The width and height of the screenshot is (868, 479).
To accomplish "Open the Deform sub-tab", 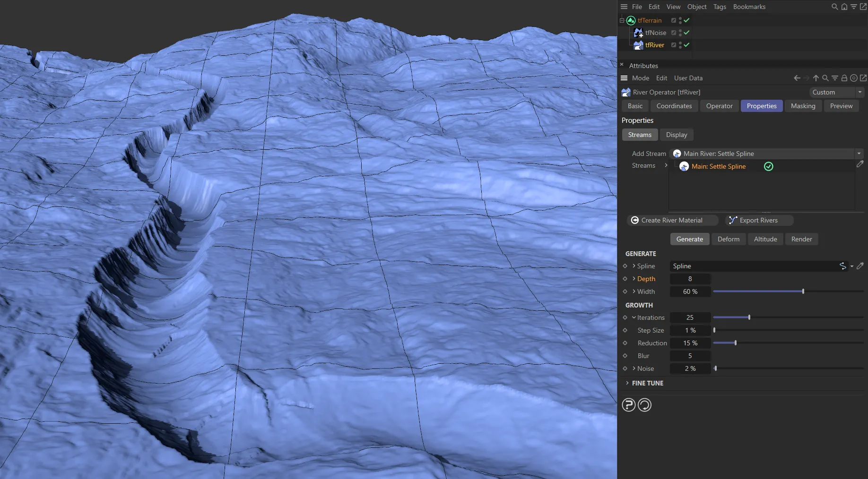I will coord(728,239).
